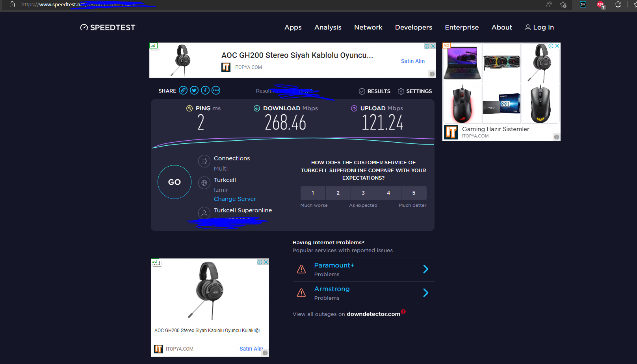Screen dimensions: 637x364
Task: Open the Armstrong link
Action: pos(332,289)
